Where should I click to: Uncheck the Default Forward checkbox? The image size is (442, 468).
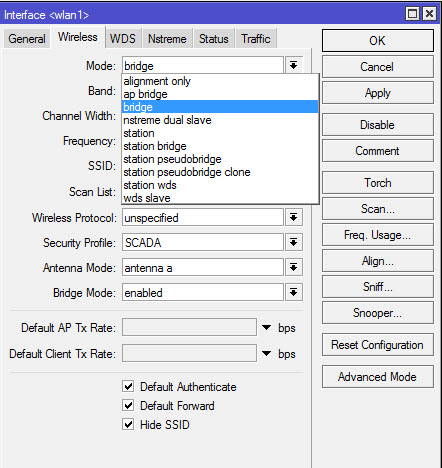pyautogui.click(x=128, y=406)
